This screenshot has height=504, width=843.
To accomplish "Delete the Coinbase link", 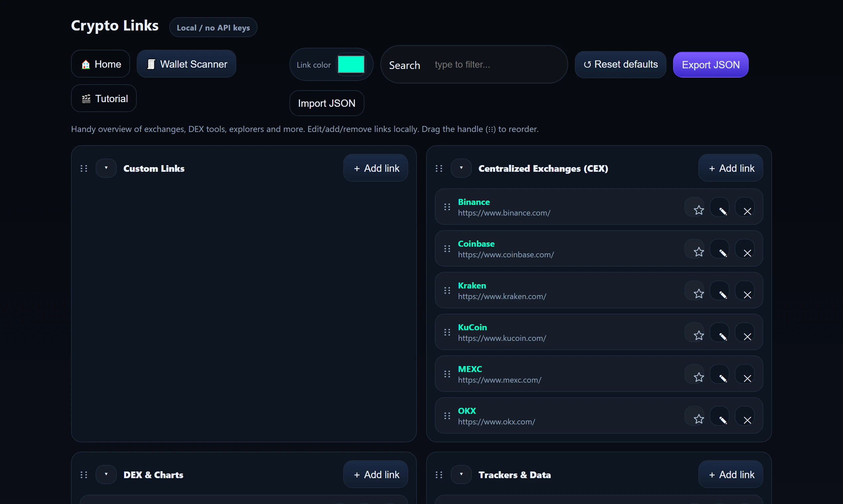I will [745, 249].
